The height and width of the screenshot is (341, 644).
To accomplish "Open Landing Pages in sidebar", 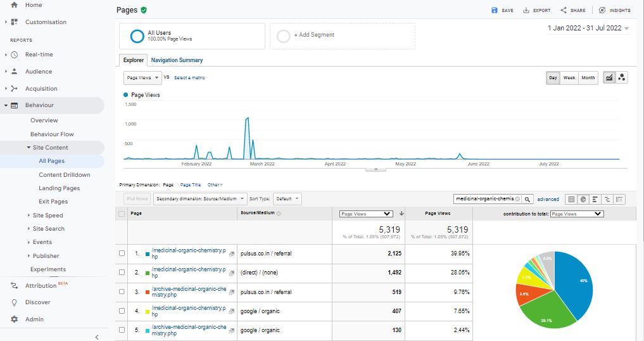I will [59, 188].
